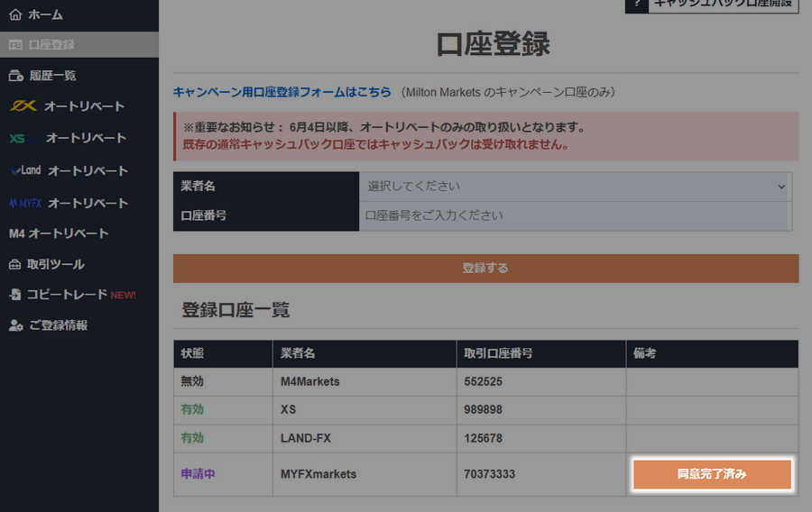Click account number 989898
This screenshot has height=512, width=812.
[x=484, y=409]
